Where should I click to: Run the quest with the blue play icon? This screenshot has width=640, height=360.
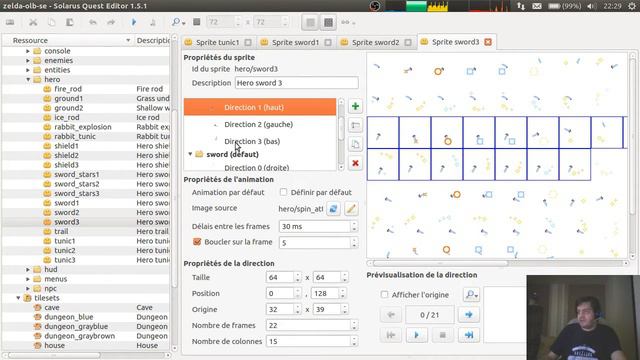tap(134, 22)
